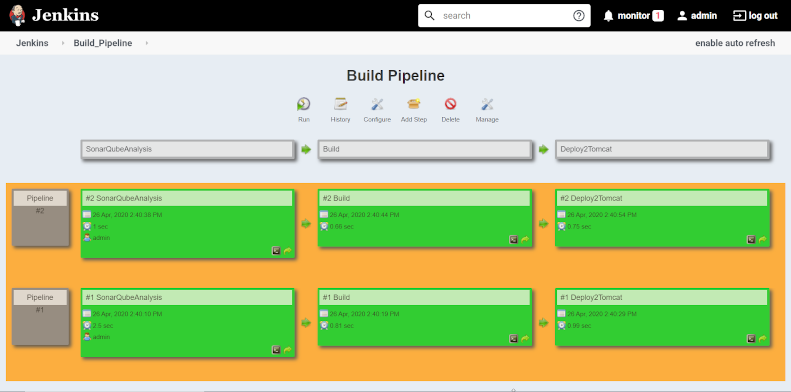This screenshot has height=392, width=791.
Task: Open console icon for #1 SonarQubeAnalysis
Action: coord(276,350)
